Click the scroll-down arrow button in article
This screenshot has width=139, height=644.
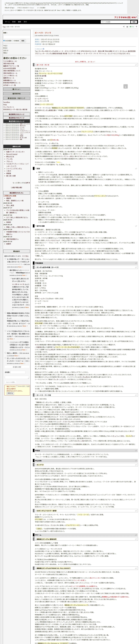(125, 86)
